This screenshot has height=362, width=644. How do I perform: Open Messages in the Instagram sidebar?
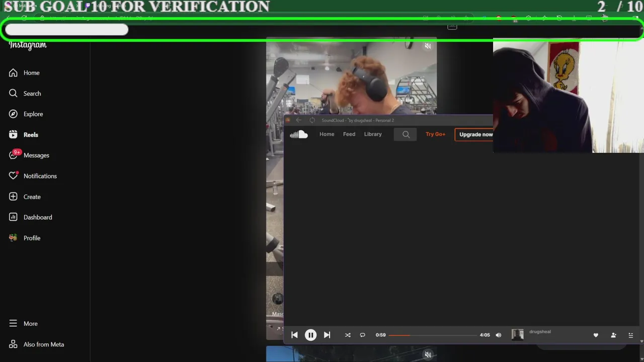pos(29,155)
